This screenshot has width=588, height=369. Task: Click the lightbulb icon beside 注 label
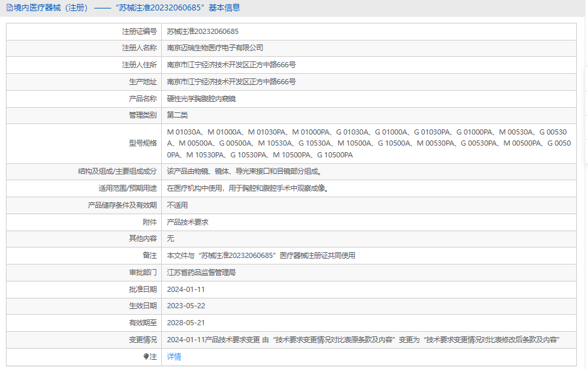[x=146, y=357]
